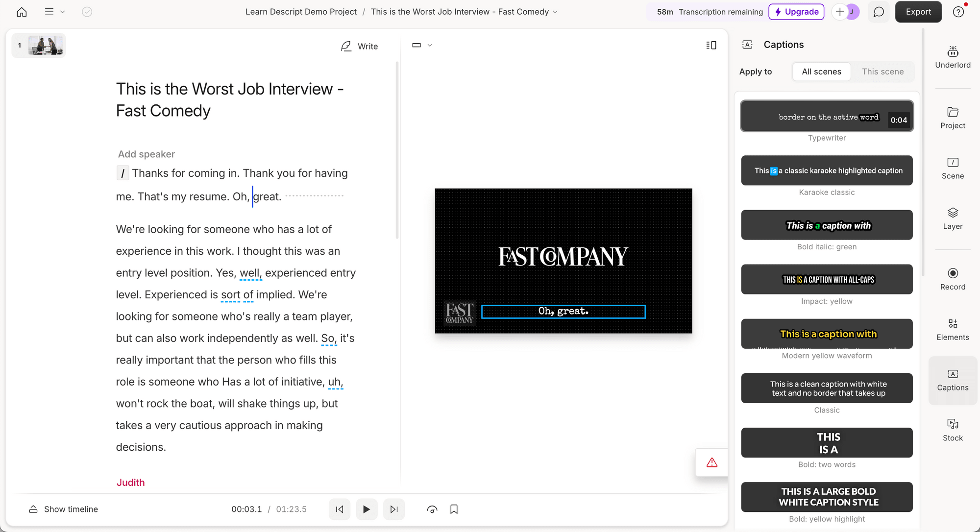Click the dotted gap marker after 'great.'
The image size is (980, 532).
(x=315, y=196)
